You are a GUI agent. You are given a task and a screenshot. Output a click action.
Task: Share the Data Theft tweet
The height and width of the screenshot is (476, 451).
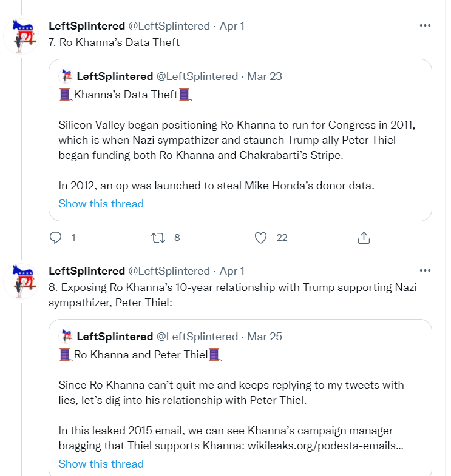click(364, 238)
